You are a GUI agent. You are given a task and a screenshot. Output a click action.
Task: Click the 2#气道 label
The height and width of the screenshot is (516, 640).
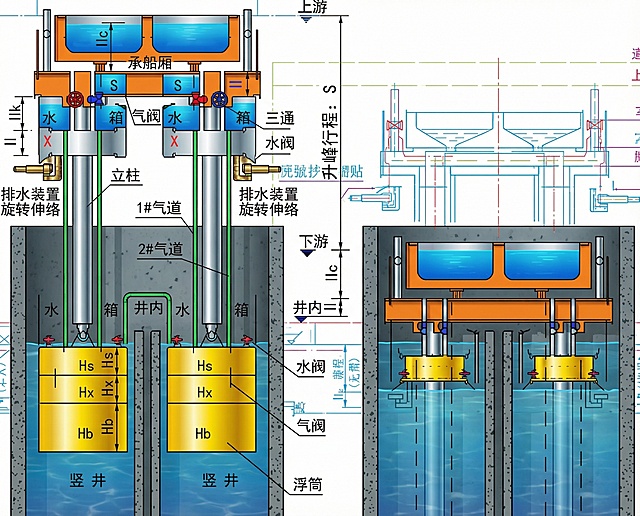pyautogui.click(x=160, y=249)
